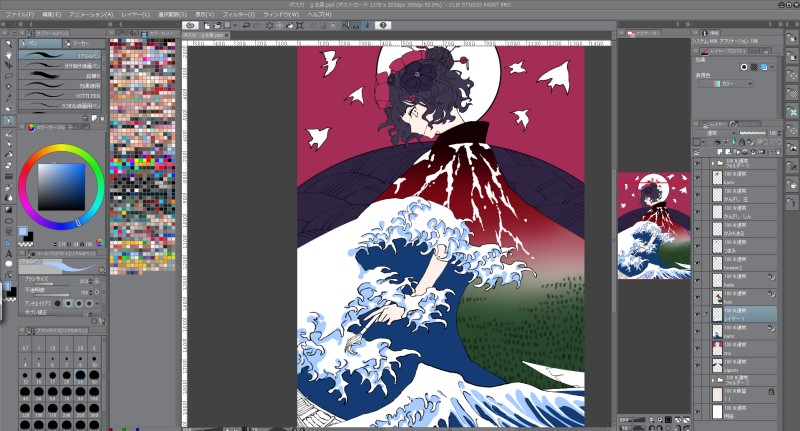Open ウィンドウ(W) menu
The image size is (800, 431).
coord(281,14)
